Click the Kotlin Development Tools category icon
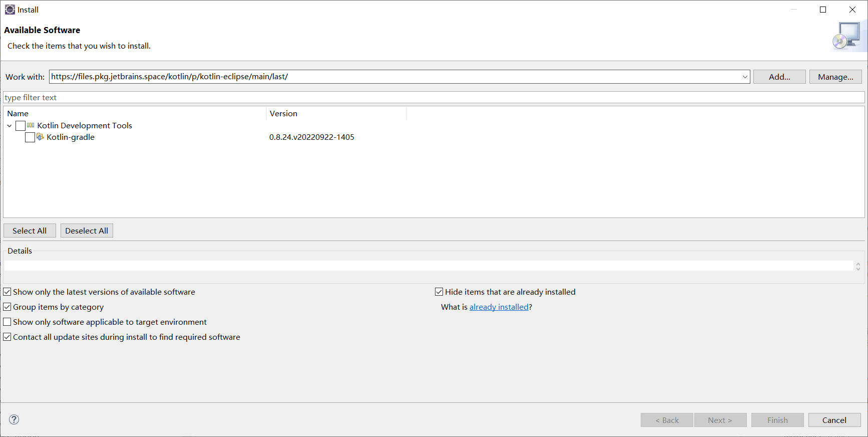 click(31, 125)
